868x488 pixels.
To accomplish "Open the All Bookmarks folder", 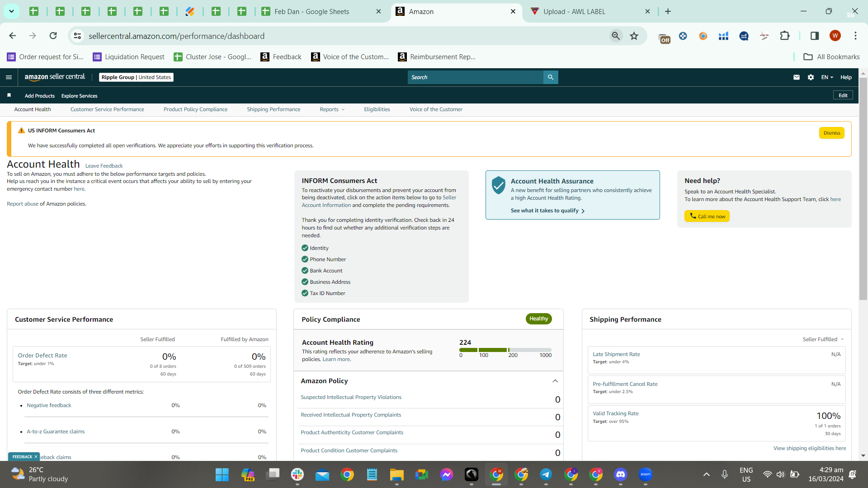I will [831, 56].
